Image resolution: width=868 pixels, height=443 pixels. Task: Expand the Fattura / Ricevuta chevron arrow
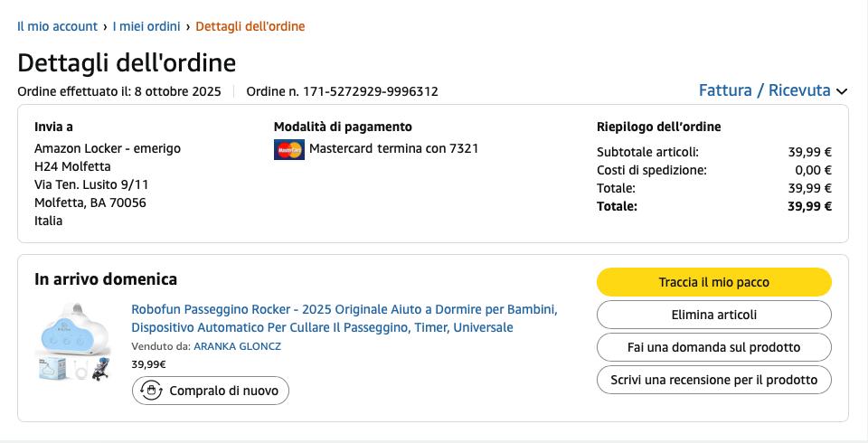(842, 91)
